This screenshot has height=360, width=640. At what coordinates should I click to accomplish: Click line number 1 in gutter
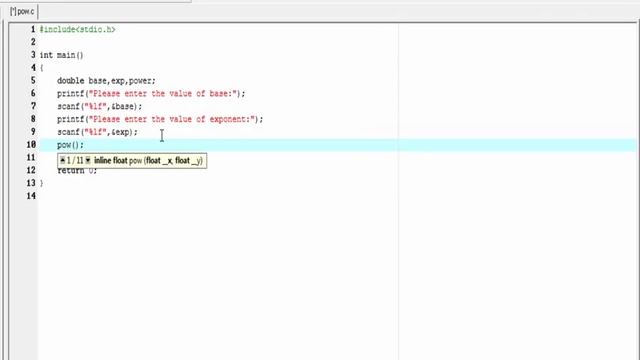point(33,29)
